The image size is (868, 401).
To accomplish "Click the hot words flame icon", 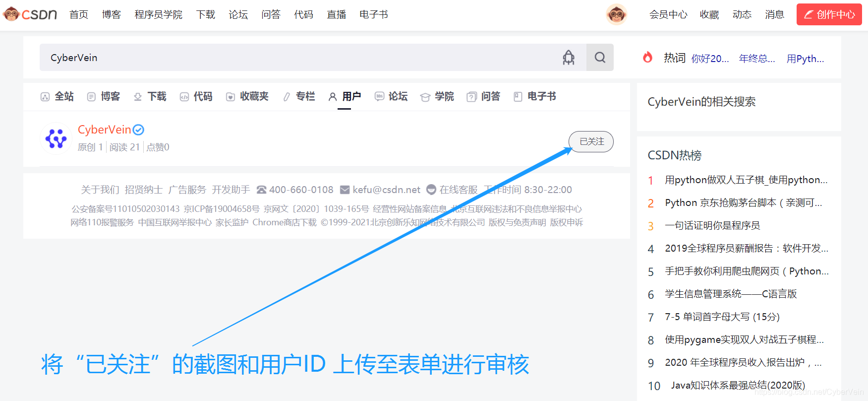I will [647, 58].
